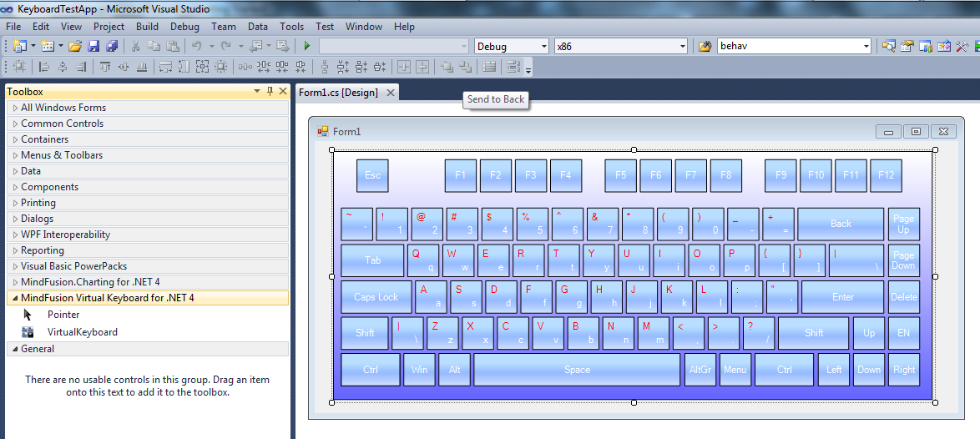Click the Undo arrow icon
Image resolution: width=980 pixels, height=439 pixels.
196,46
